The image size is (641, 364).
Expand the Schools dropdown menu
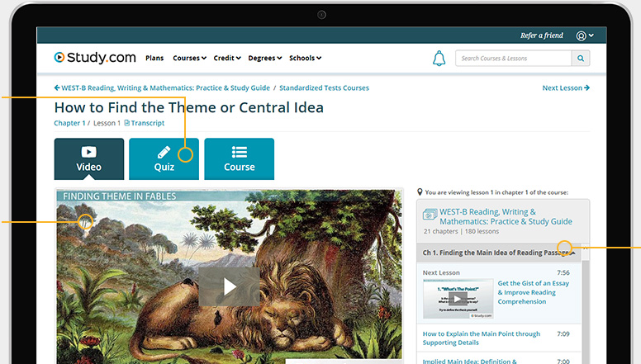click(305, 58)
